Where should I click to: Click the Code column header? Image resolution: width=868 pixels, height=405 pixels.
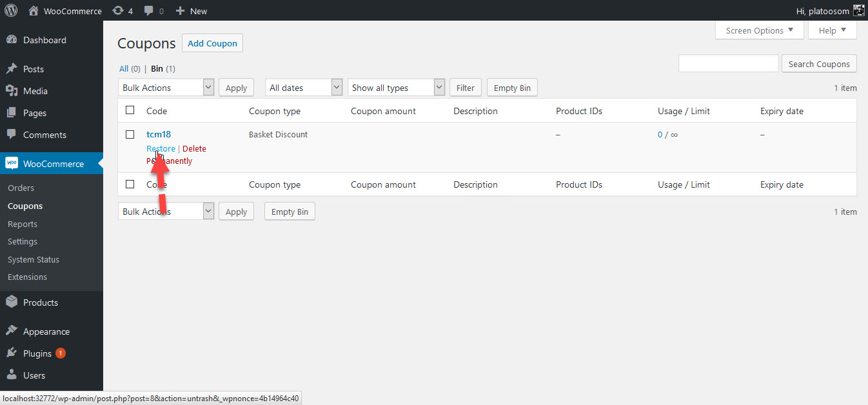tap(157, 111)
